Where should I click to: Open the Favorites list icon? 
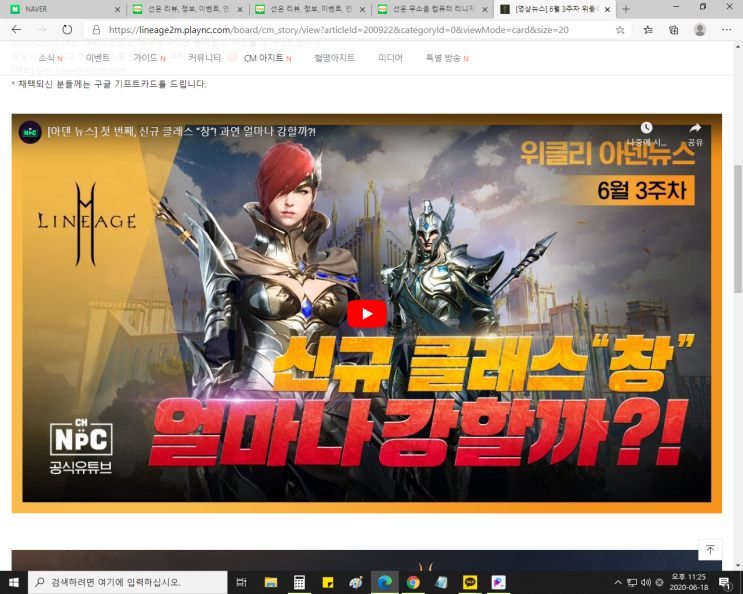click(648, 30)
